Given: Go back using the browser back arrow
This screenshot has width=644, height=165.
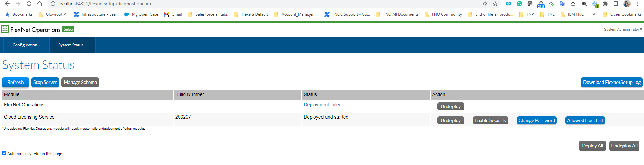Looking at the screenshot, I should 7,4.
